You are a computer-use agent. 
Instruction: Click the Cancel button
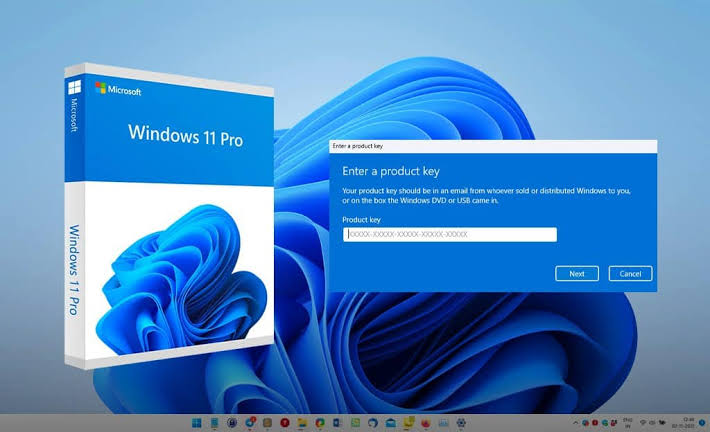[630, 274]
